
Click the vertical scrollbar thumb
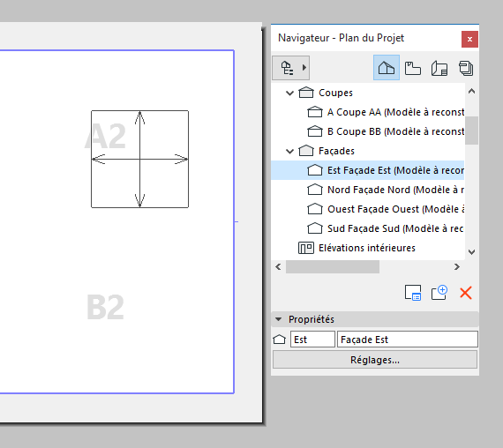471,131
